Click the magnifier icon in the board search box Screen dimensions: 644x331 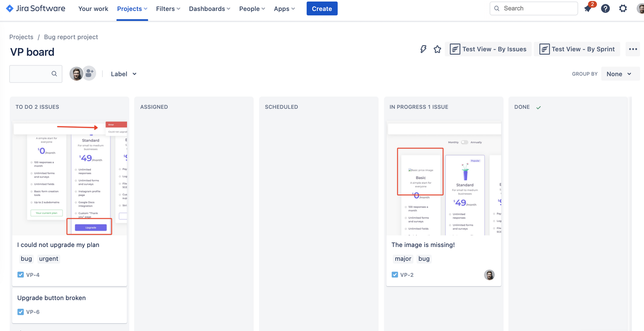pos(54,74)
